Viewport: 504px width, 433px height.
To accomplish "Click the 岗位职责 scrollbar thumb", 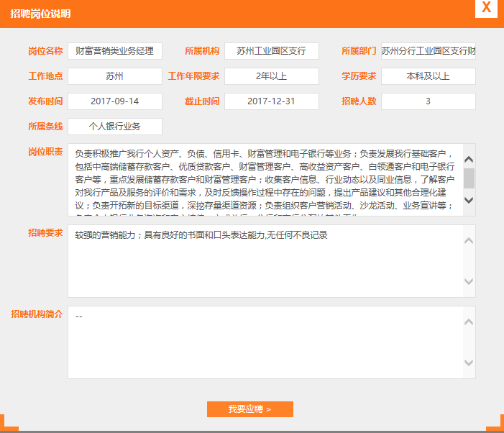I will [469, 178].
